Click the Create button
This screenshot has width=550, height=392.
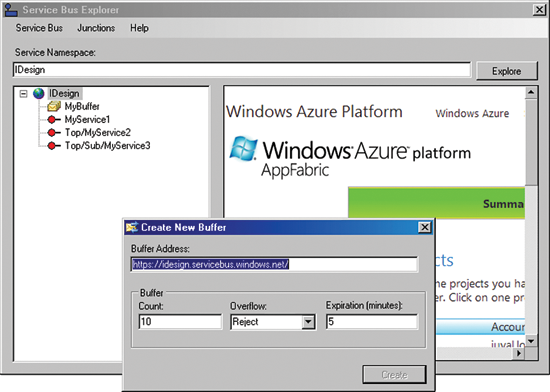click(394, 375)
